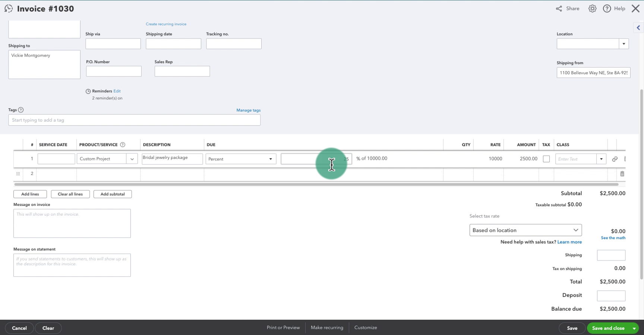Click the Save button
The image size is (644, 335).
572,328
